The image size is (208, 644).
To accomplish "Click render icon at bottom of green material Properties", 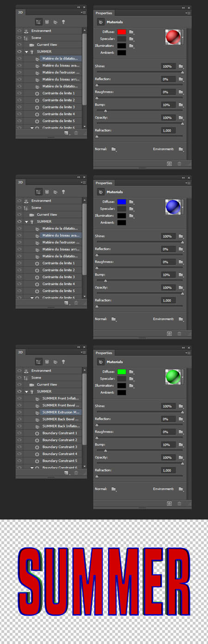I will tap(169, 503).
